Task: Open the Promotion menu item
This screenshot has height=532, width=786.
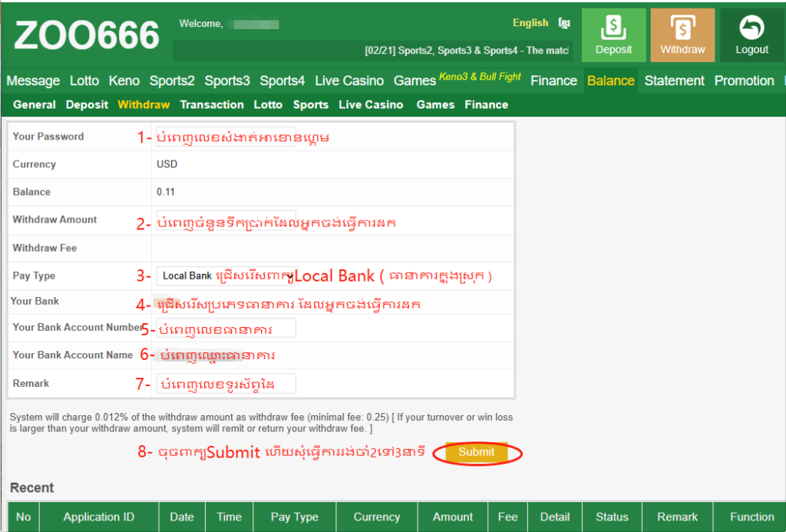Action: (744, 81)
